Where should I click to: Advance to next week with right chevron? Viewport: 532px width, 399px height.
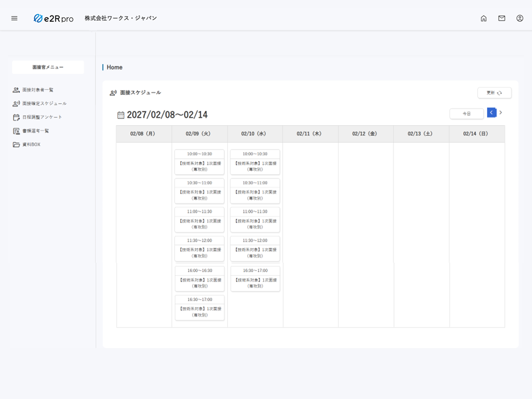click(501, 112)
